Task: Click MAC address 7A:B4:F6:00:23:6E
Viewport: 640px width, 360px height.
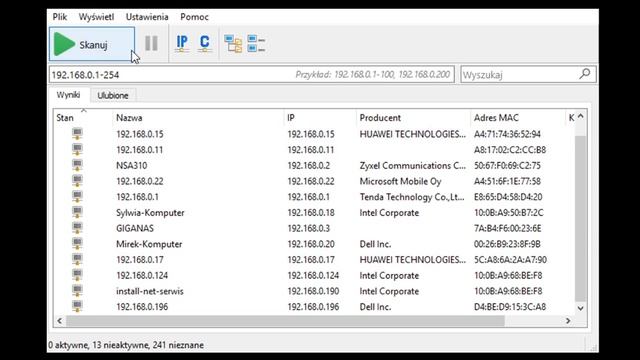Action: pos(508,229)
